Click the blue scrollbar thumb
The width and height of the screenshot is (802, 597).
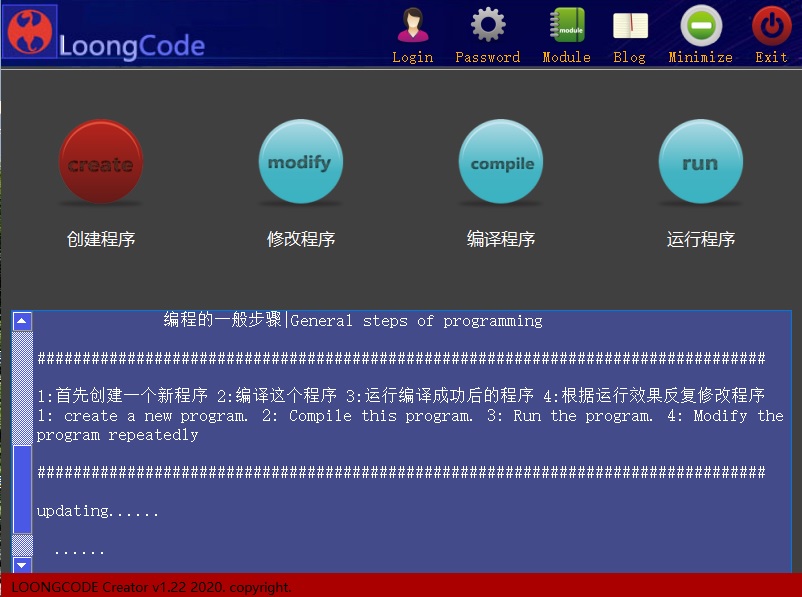point(22,489)
